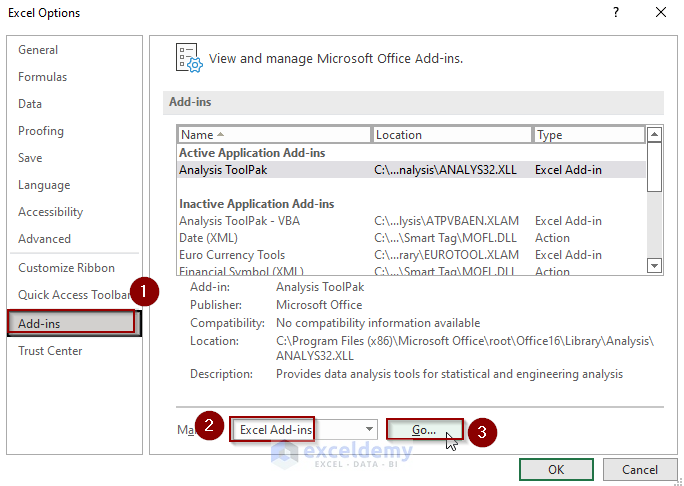Open the Proofing settings category
Image resolution: width=684 pixels, height=486 pixels.
tap(41, 131)
